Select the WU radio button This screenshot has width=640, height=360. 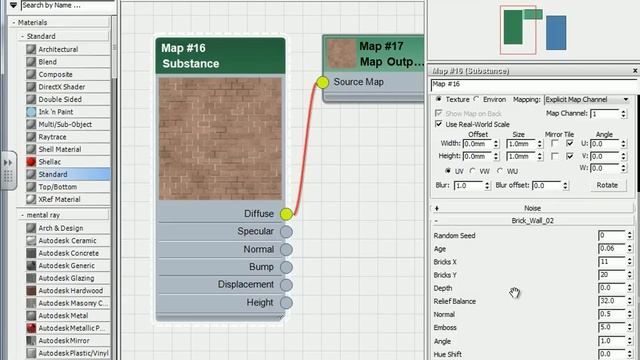tap(500, 171)
